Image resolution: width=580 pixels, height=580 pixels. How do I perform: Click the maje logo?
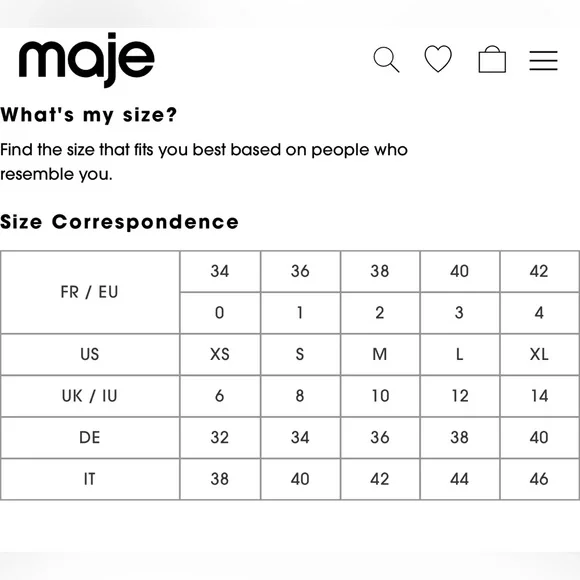tap(87, 60)
